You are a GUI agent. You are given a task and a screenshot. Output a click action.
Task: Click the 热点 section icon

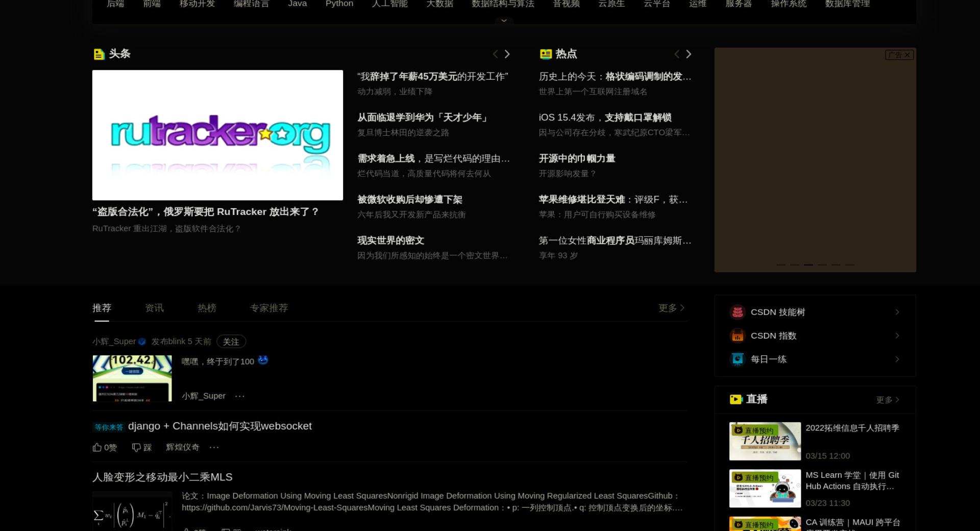pos(546,54)
